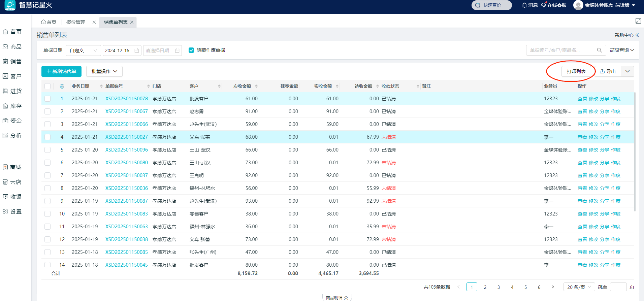This screenshot has width=644, height=301.
Task: Click 查看 for XSD202501150066
Action: tap(582, 124)
